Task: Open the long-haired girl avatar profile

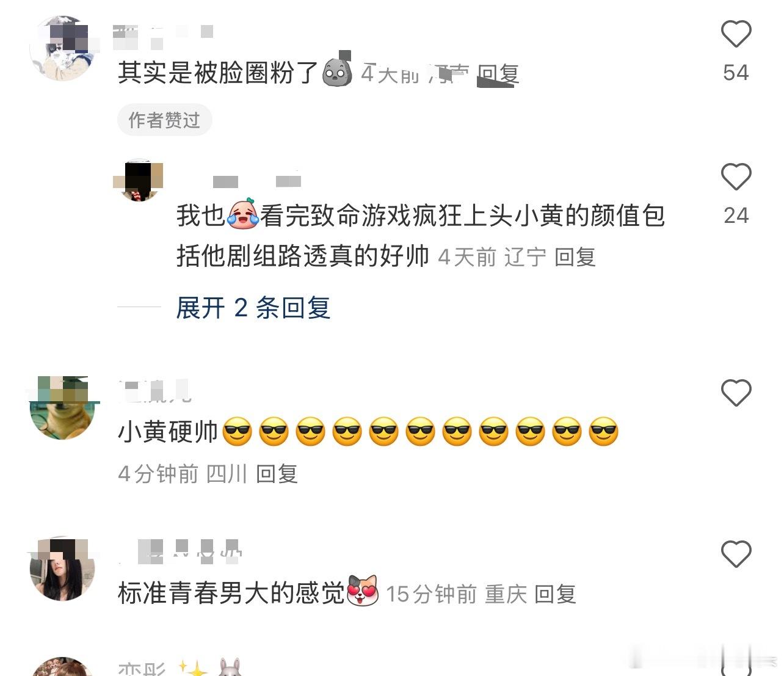Action: pyautogui.click(x=62, y=569)
